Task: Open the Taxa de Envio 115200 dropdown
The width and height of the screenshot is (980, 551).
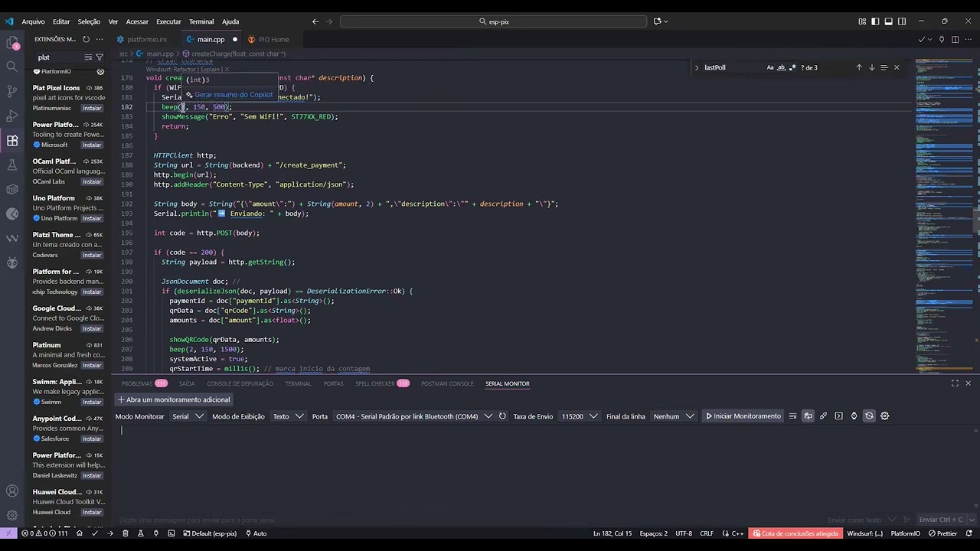Action: pos(579,416)
